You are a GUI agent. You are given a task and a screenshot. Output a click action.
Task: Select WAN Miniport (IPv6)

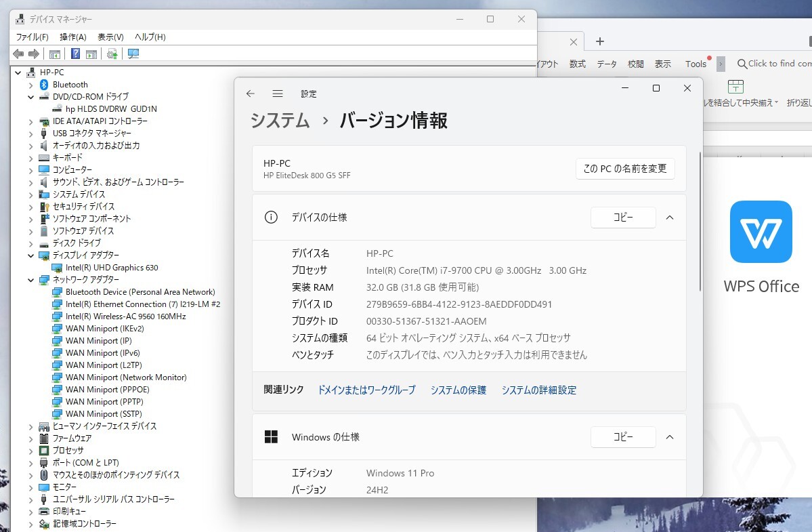click(102, 353)
